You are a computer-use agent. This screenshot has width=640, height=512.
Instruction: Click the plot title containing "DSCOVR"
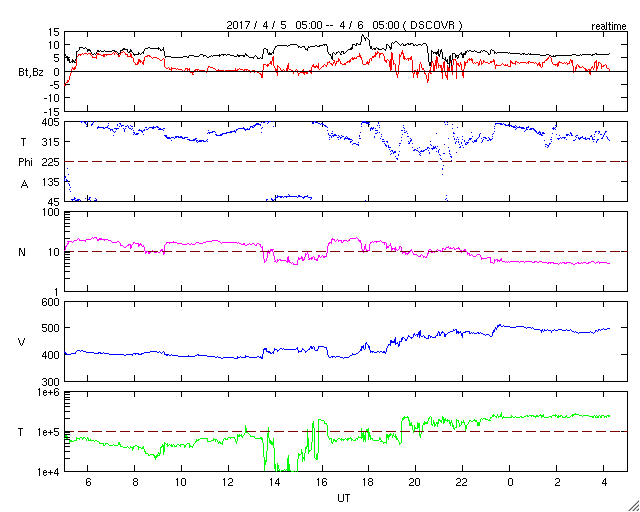pyautogui.click(x=344, y=25)
